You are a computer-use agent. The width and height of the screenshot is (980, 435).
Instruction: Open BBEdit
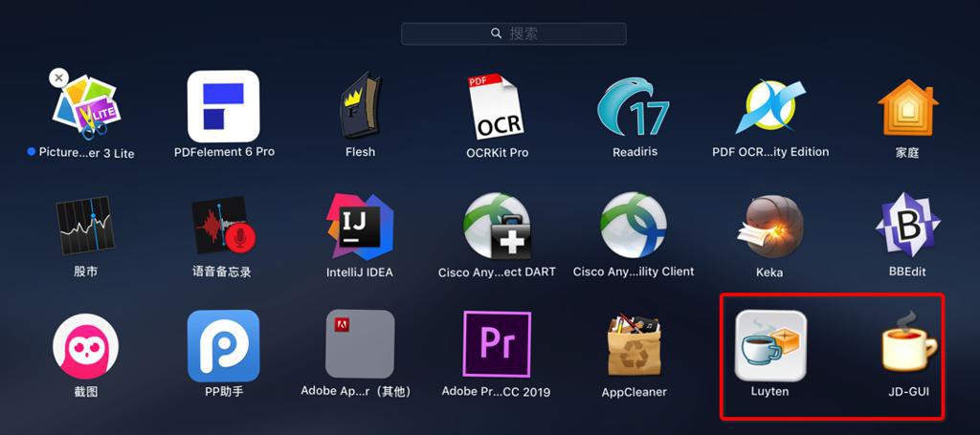[x=907, y=226]
